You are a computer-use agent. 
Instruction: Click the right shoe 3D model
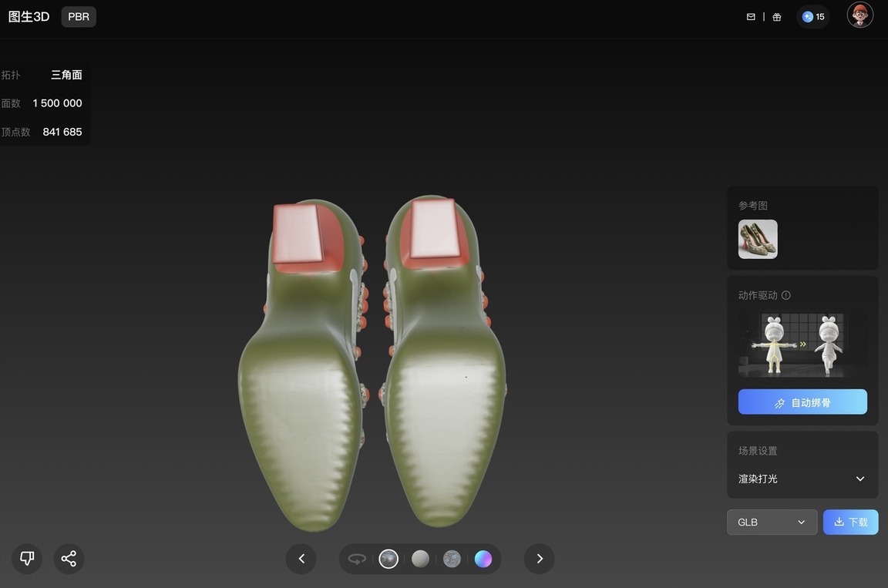(443, 361)
